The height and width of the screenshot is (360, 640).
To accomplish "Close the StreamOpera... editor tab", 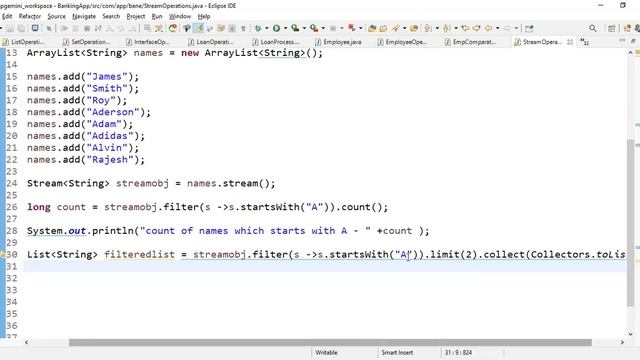I will (x=570, y=42).
